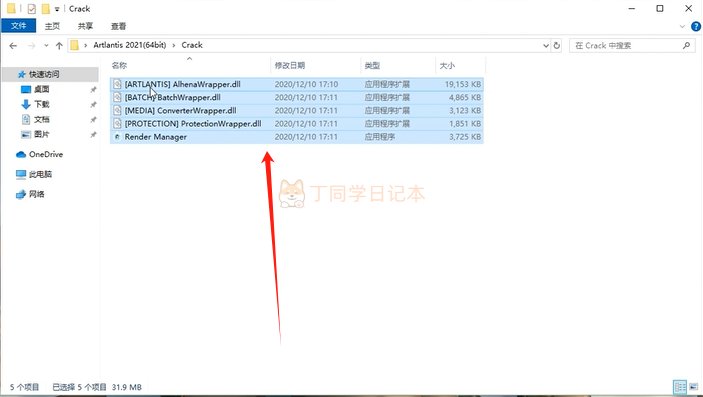Click the AlhenaWrapper.dll file icon
The width and height of the screenshot is (703, 397).
tap(117, 84)
